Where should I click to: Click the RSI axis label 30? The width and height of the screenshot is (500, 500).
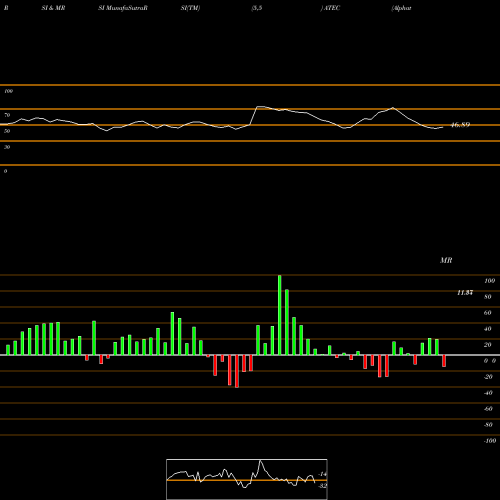[7, 147]
